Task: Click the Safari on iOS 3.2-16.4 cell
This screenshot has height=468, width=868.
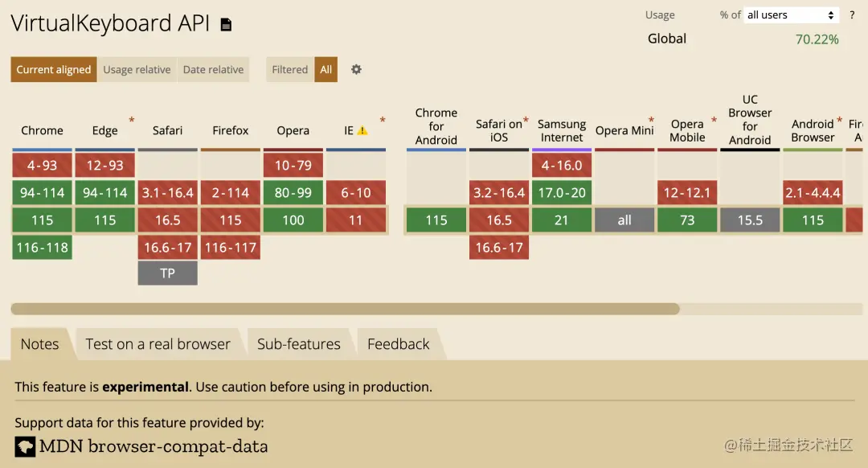Action: tap(499, 193)
